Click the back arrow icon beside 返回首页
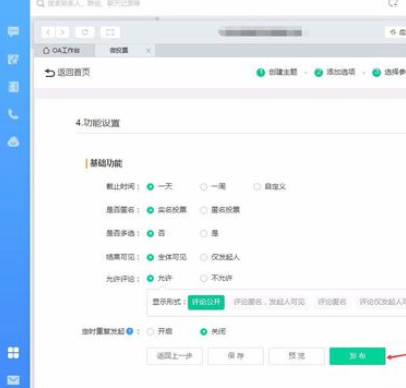Image resolution: width=406 pixels, height=388 pixels. tap(50, 72)
